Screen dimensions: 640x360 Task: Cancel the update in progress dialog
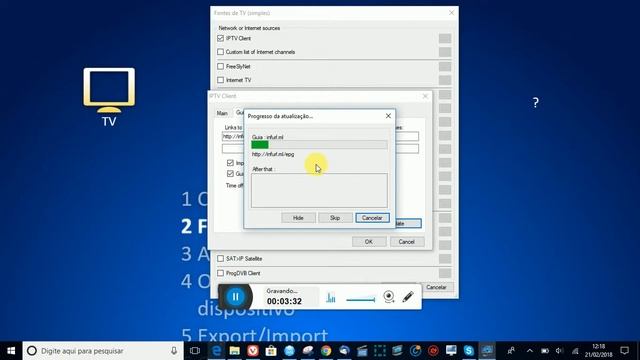(372, 218)
